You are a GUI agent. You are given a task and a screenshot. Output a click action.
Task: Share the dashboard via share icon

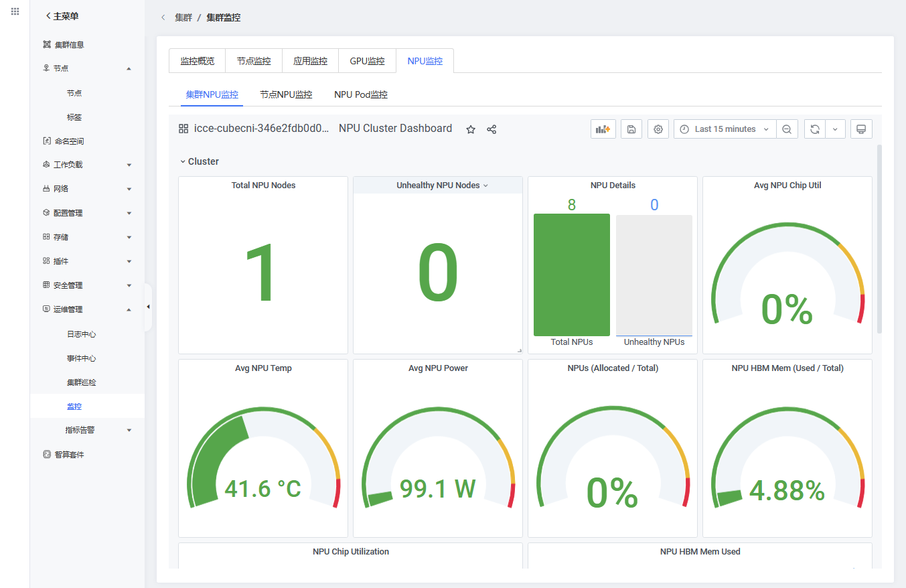pyautogui.click(x=492, y=129)
